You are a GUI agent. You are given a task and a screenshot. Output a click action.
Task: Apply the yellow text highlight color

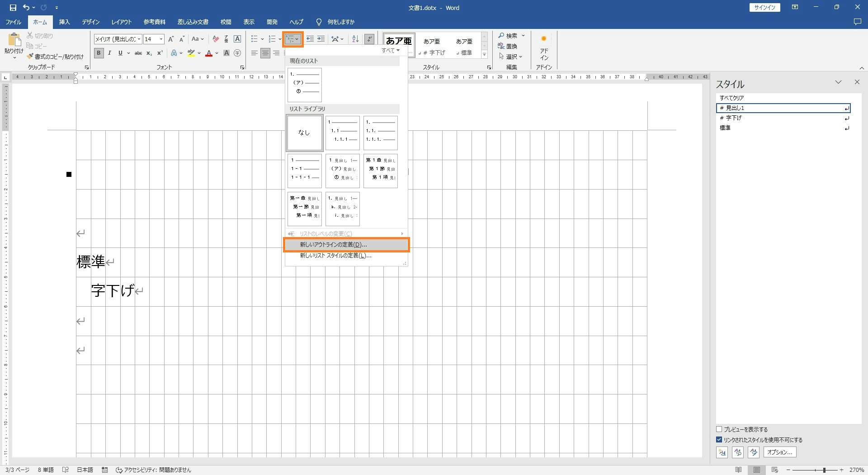(x=191, y=53)
